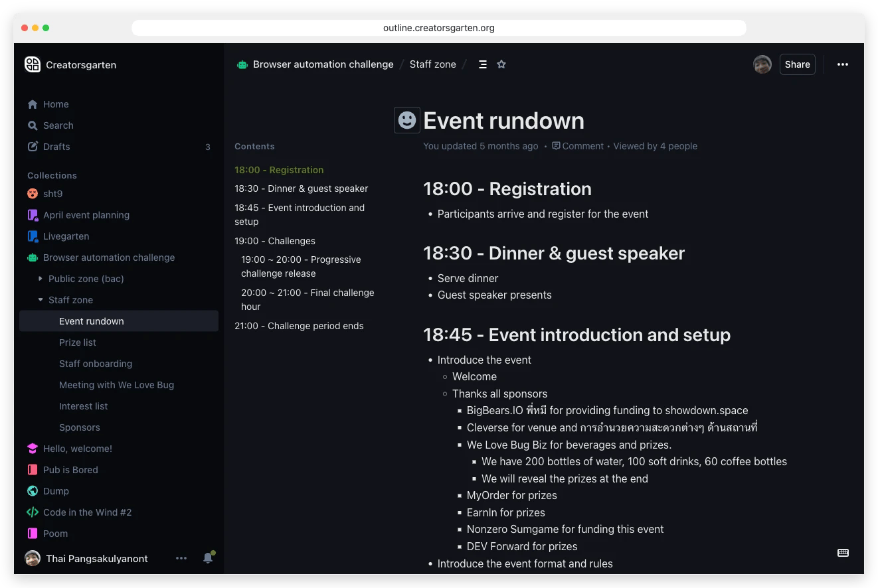878x588 pixels.
Task: Jump to 18:00 - Registration in Contents
Action: [279, 170]
